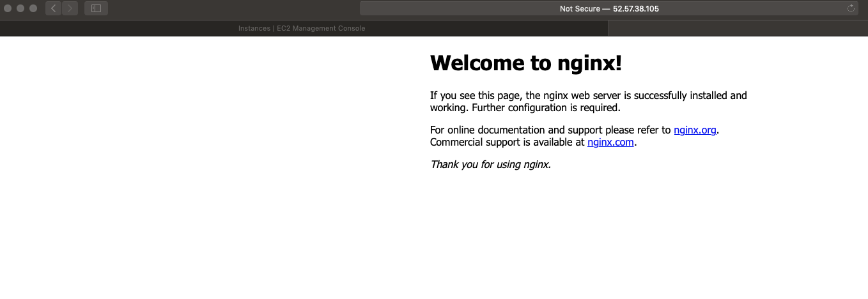Image resolution: width=868 pixels, height=299 pixels.
Task: Click the 'Thank you for using nginx.' text
Action: (490, 164)
